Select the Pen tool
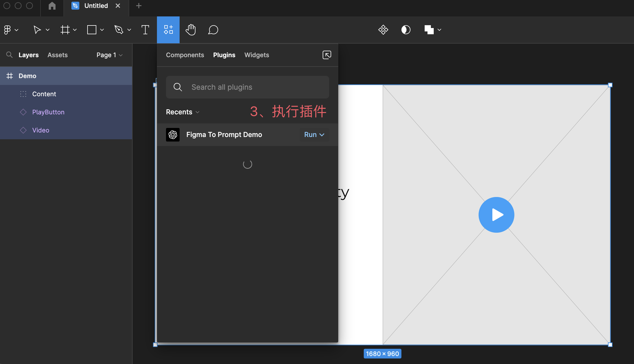 point(119,30)
